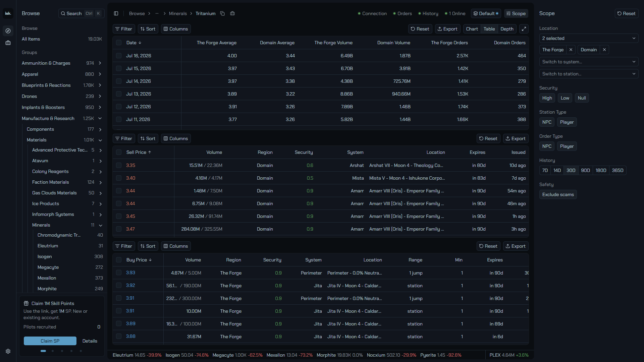Open the breadcrumb ellipsis menu
Viewport: 644px width, 362px height.
click(157, 13)
